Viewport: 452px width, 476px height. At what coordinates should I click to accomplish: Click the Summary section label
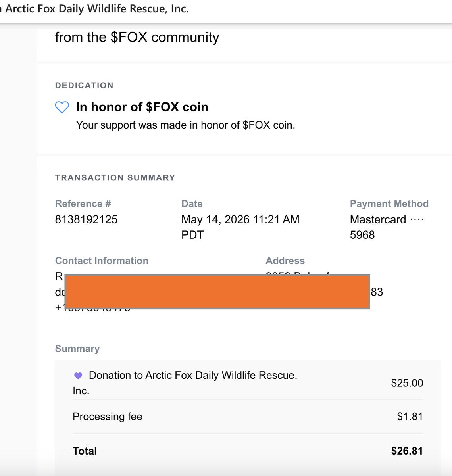coord(77,349)
